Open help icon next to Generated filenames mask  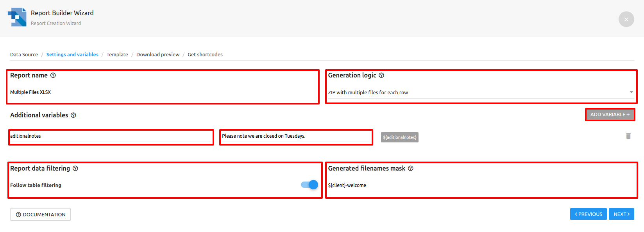point(411,168)
